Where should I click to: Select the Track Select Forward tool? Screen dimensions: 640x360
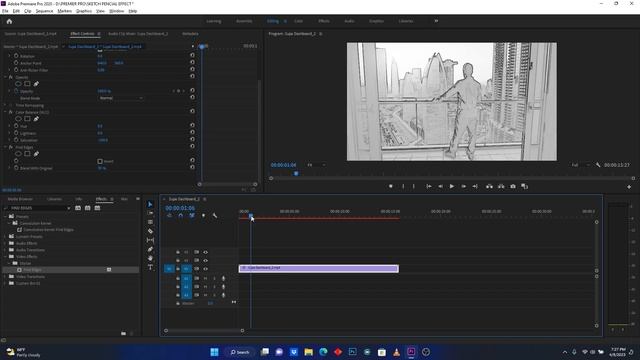pyautogui.click(x=150, y=213)
